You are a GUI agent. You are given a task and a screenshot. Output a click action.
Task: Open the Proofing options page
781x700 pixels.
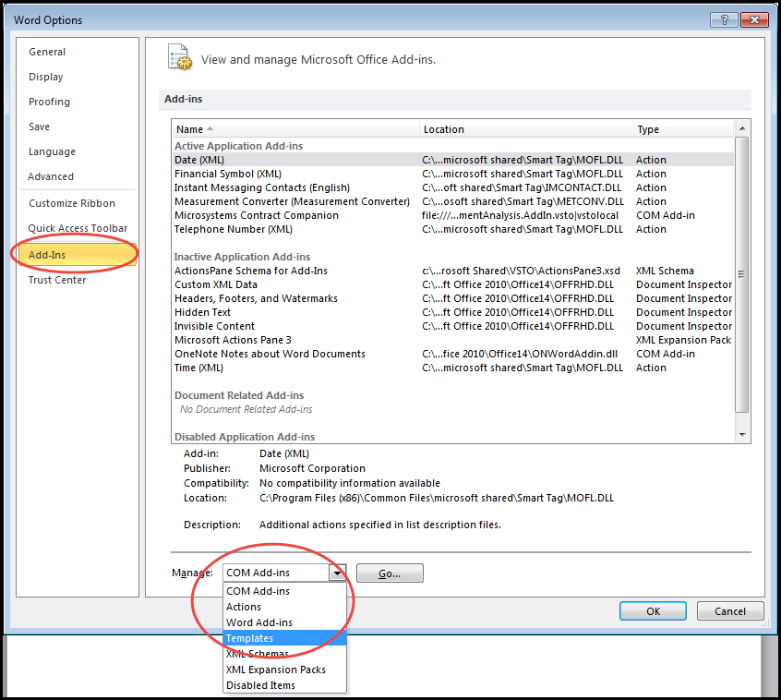coord(49,102)
